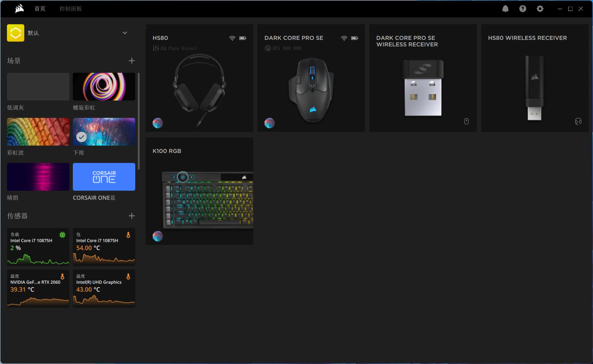Viewport: 593px width, 364px height.
Task: Click the scene list scrollbar
Action: pos(139,121)
